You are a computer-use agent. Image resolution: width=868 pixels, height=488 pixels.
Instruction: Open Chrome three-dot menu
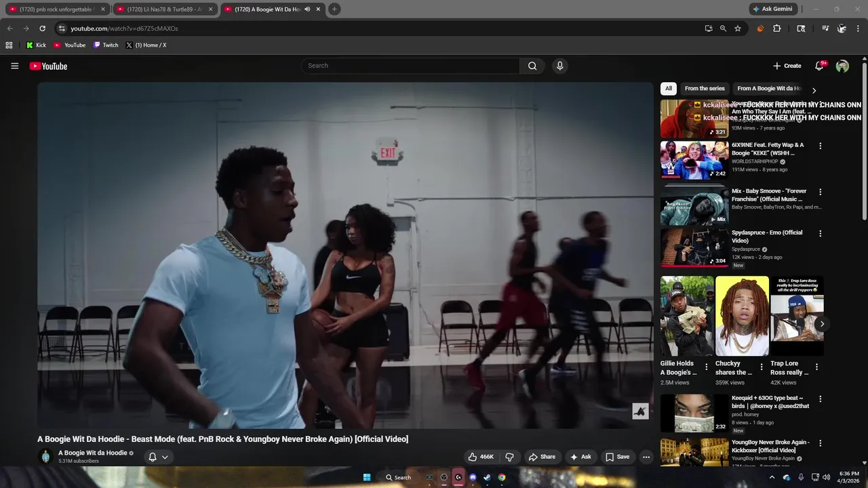859,28
